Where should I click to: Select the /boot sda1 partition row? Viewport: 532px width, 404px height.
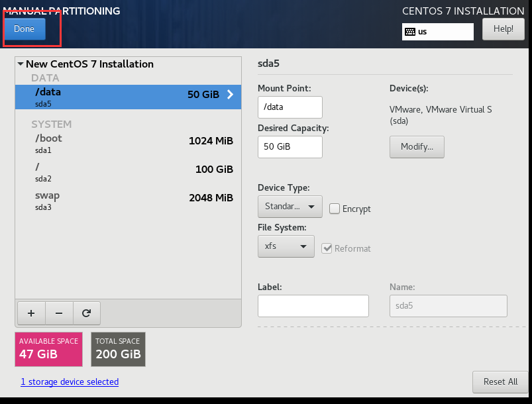click(128, 144)
